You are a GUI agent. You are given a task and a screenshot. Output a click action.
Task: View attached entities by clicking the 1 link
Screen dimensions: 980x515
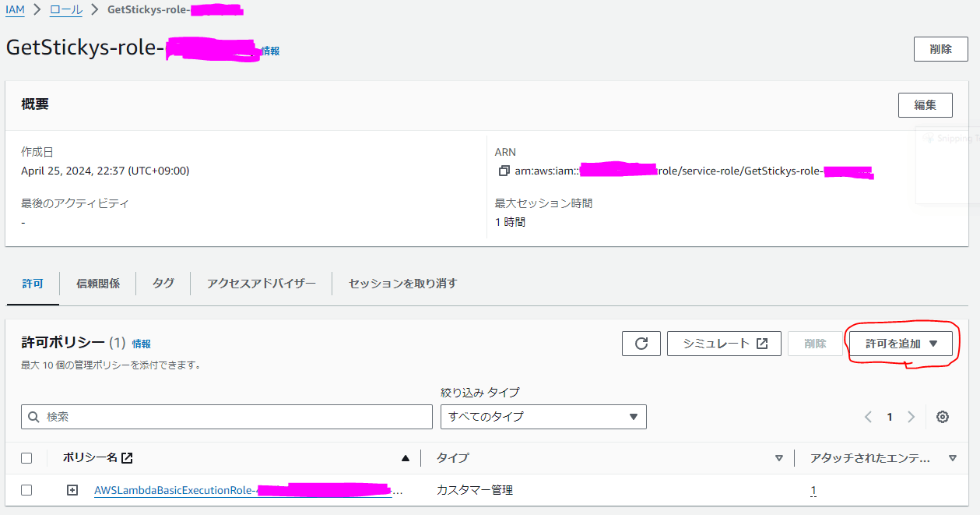coord(813,492)
